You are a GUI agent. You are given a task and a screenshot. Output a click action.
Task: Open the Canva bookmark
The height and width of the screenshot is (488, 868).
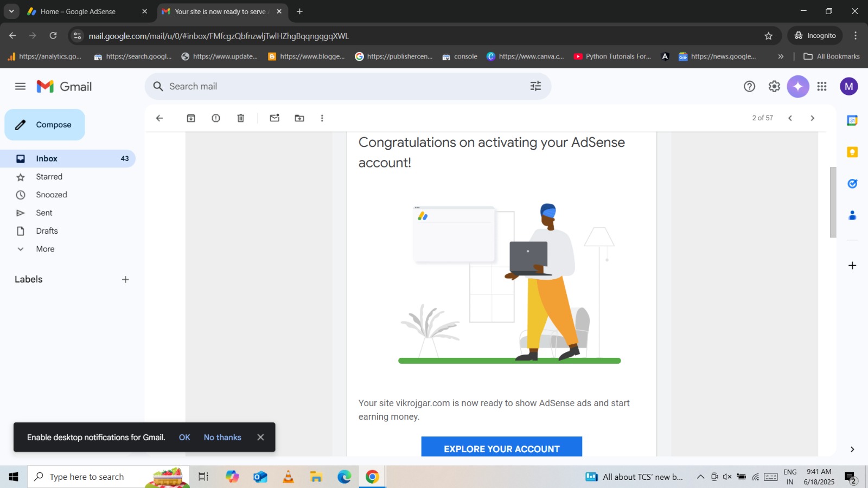click(526, 56)
